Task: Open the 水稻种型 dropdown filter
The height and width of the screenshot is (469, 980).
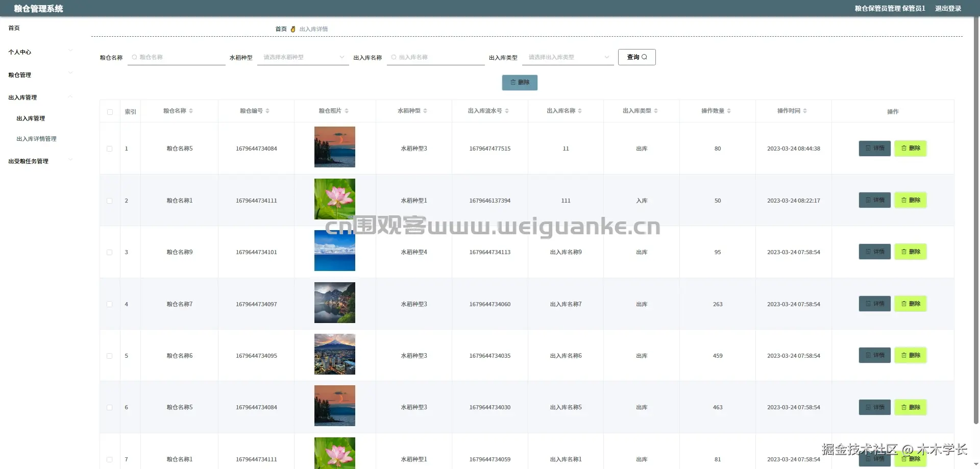Action: (303, 57)
